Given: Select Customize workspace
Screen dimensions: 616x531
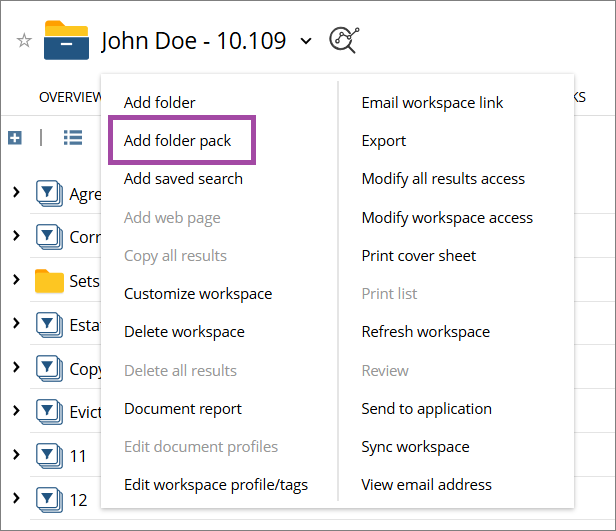Looking at the screenshot, I should point(198,294).
